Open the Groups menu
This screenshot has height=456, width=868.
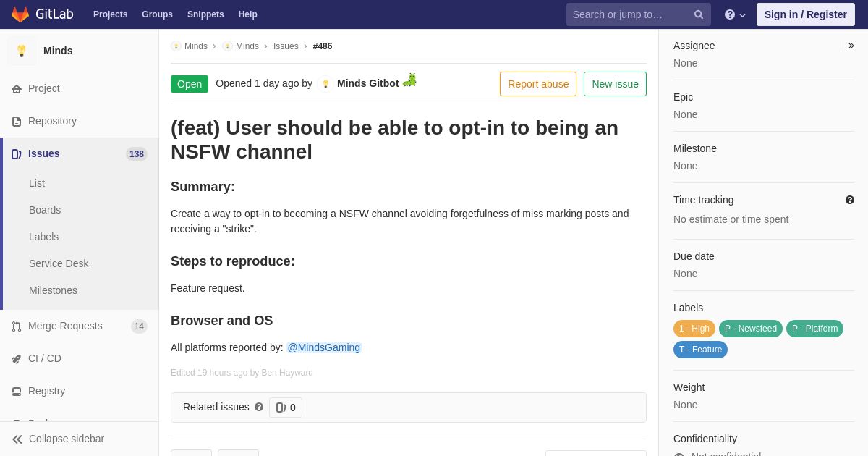157,14
